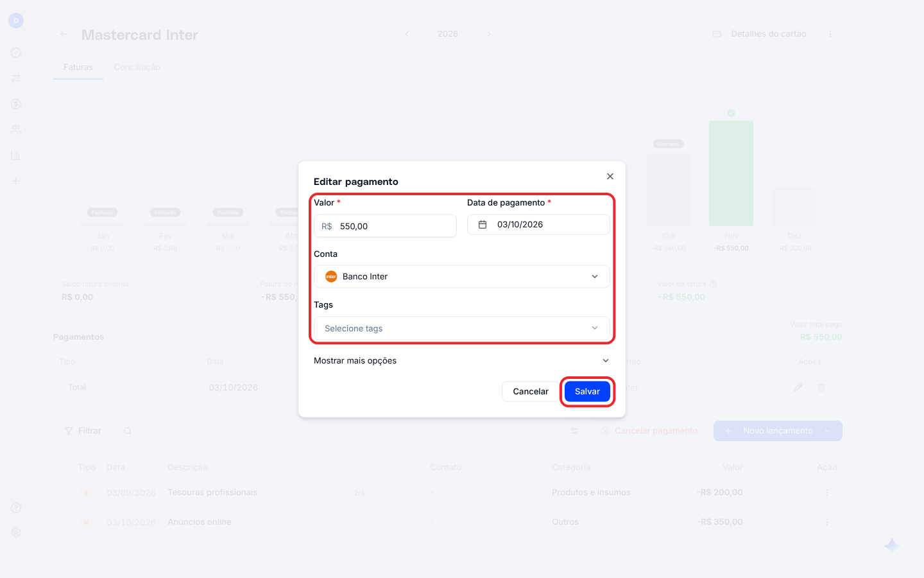Open the reports chart sidebar icon
Image resolution: width=924 pixels, height=578 pixels.
[16, 155]
